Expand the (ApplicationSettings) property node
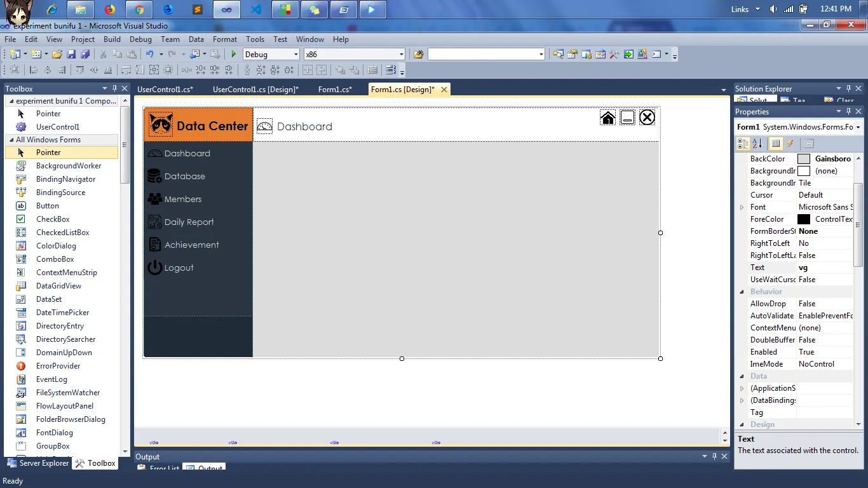This screenshot has height=488, width=868. pos(742,388)
